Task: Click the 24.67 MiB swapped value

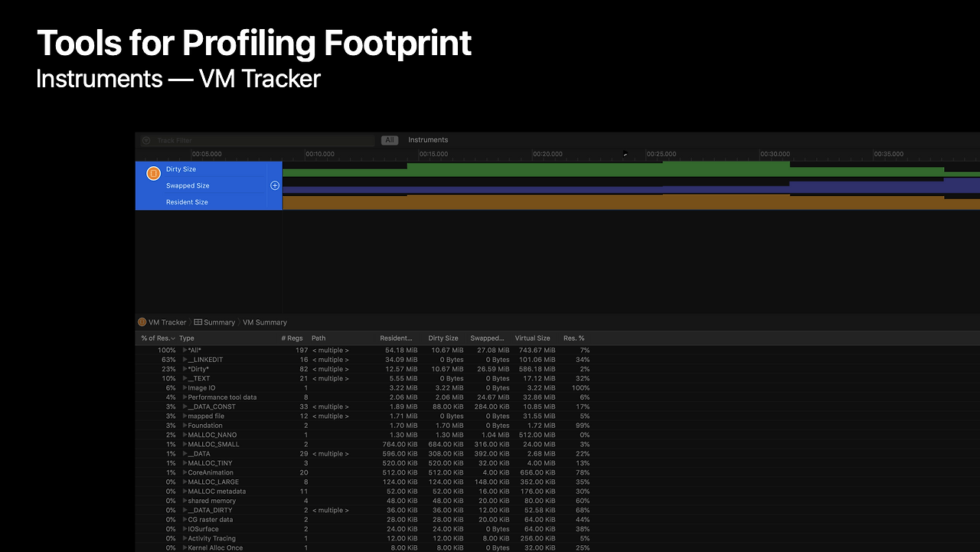Action: click(x=493, y=397)
